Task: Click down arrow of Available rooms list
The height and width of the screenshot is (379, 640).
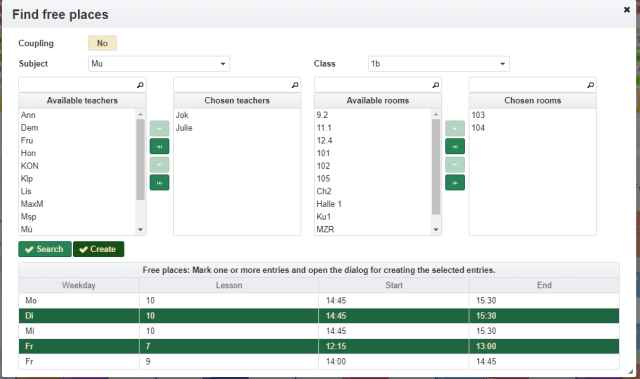Action: pos(436,230)
